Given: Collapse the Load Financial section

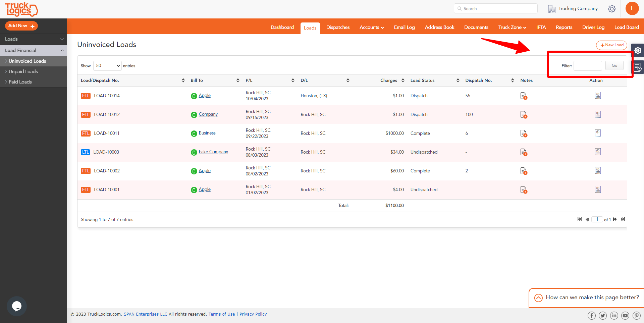Looking at the screenshot, I should 34,50.
